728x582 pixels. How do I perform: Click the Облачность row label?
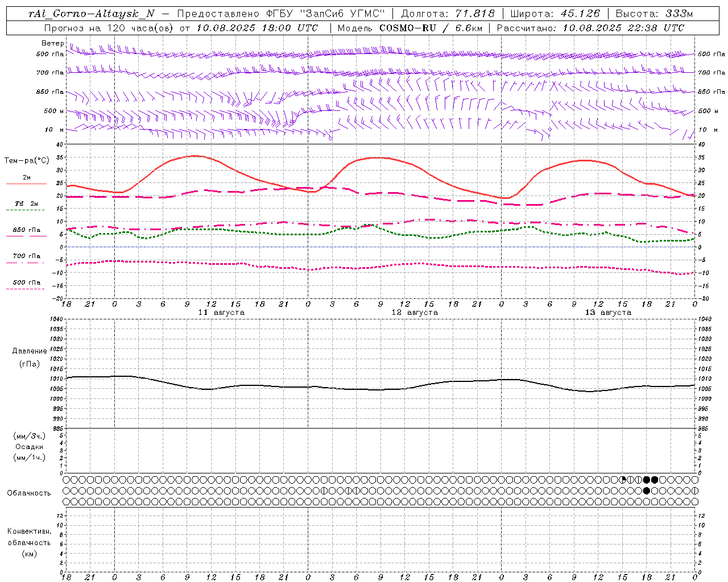[29, 493]
